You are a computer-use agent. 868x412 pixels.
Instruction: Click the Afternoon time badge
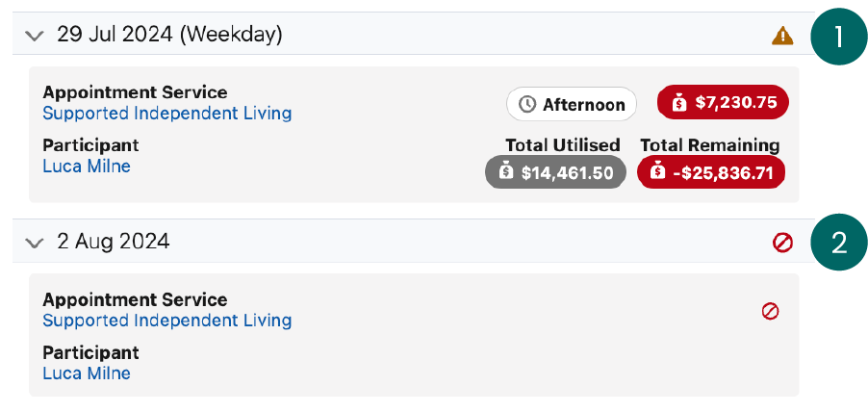click(x=572, y=104)
